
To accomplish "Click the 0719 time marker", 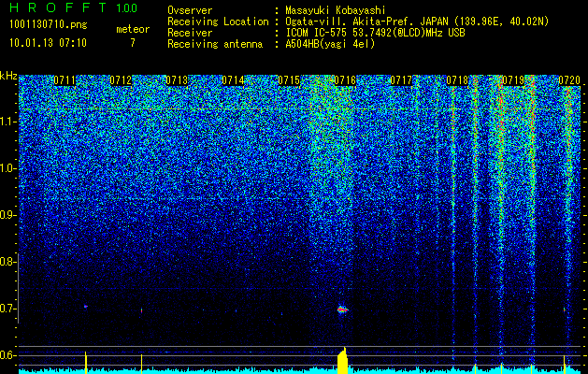I will click(x=513, y=80).
